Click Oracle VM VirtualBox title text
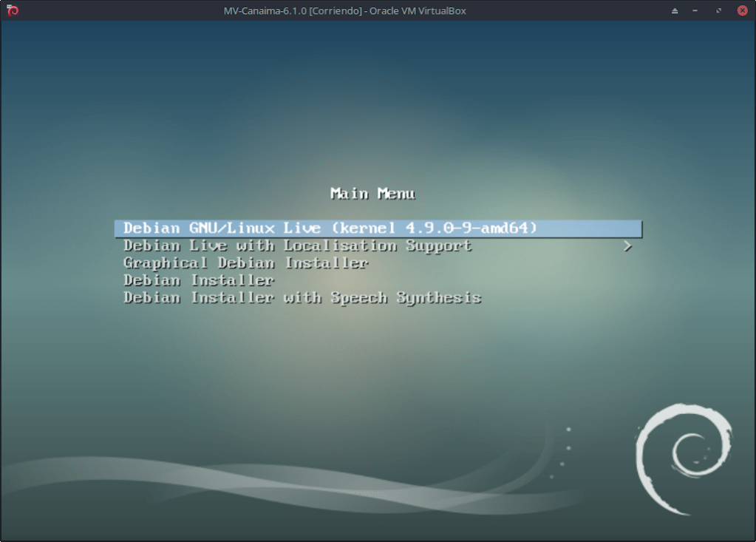The width and height of the screenshot is (756, 542). pos(420,11)
